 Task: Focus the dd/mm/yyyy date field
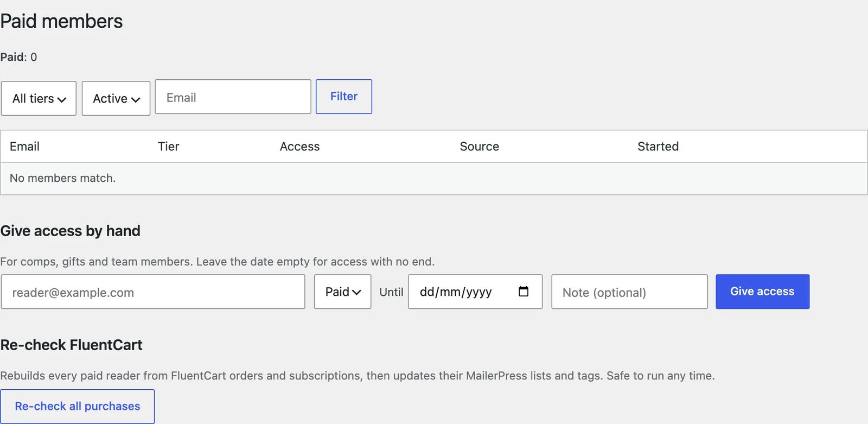coord(475,292)
